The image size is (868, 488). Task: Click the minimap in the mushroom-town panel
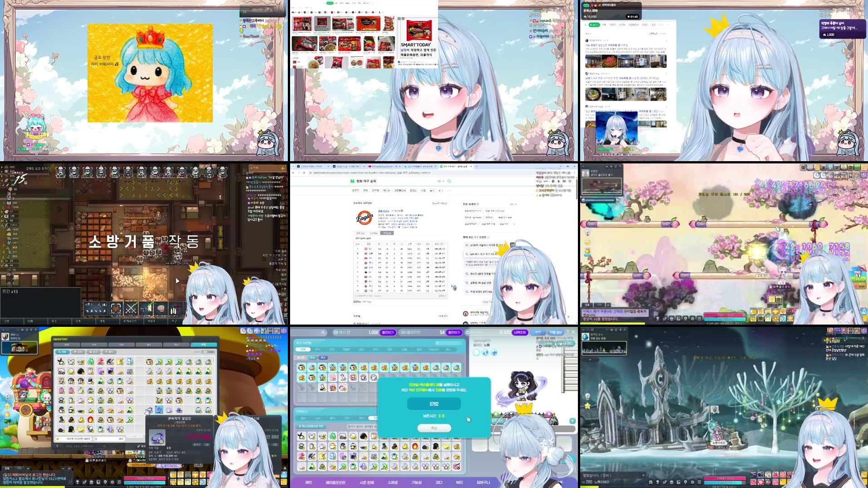tap(20, 348)
